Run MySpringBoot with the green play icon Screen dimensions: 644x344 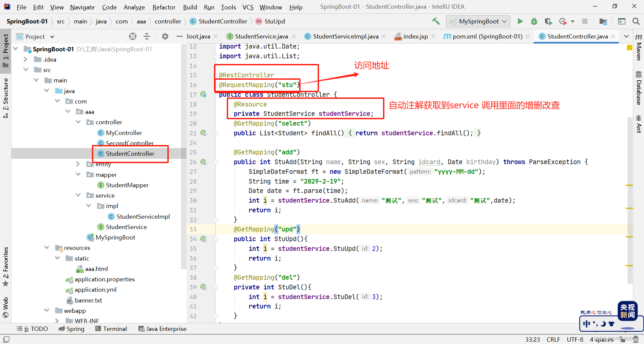[x=520, y=21]
